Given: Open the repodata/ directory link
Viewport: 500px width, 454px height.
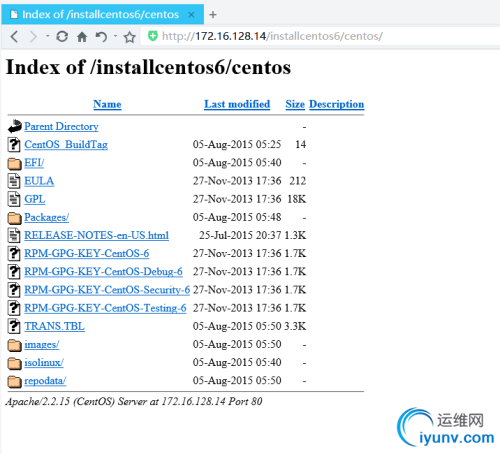Looking at the screenshot, I should pos(45,381).
